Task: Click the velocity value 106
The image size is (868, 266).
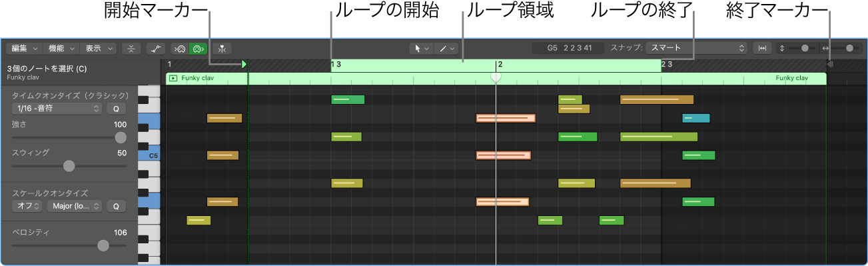Action: tap(120, 233)
